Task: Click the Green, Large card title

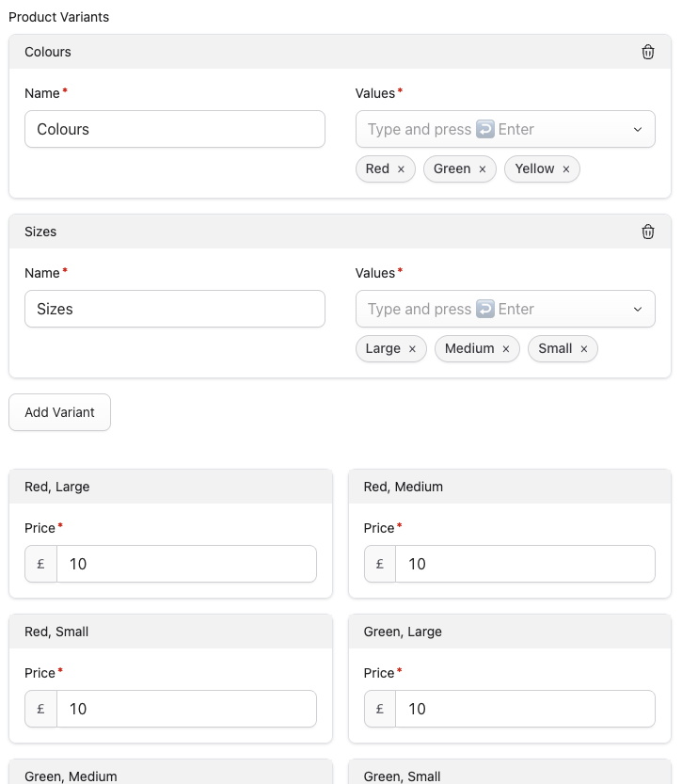Action: pos(403,632)
